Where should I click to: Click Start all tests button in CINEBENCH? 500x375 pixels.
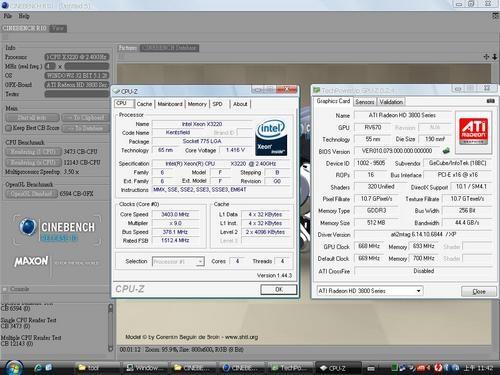pos(32,117)
